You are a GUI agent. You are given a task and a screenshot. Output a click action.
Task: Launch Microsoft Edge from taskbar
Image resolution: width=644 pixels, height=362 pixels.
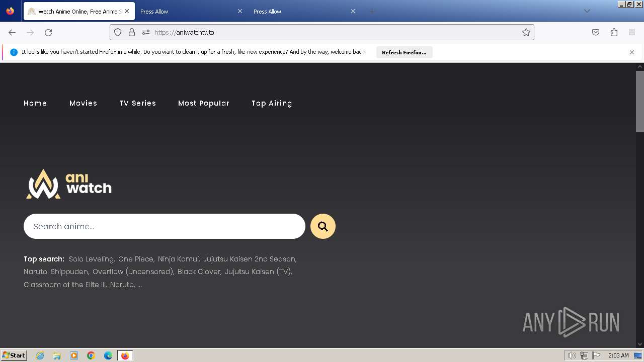click(x=108, y=355)
